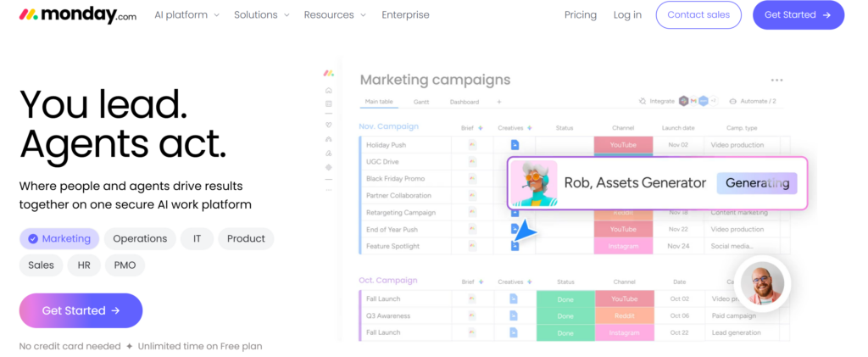868x357 pixels.
Task: Expand the Resources dropdown
Action: click(x=335, y=15)
